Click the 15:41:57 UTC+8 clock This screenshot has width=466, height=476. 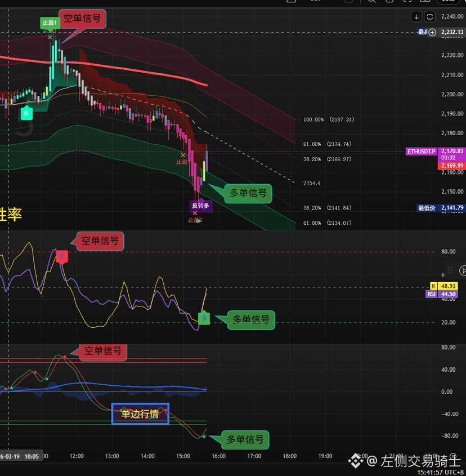(x=440, y=473)
